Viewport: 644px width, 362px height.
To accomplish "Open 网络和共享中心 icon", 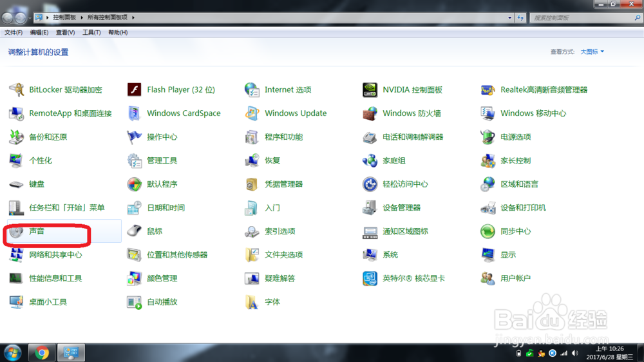I will [x=17, y=255].
